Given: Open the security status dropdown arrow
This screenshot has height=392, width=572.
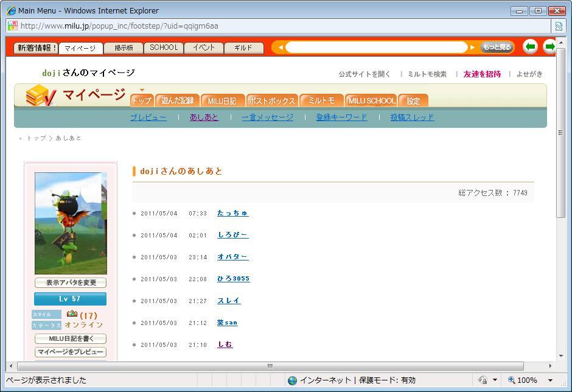Looking at the screenshot, I should [495, 380].
